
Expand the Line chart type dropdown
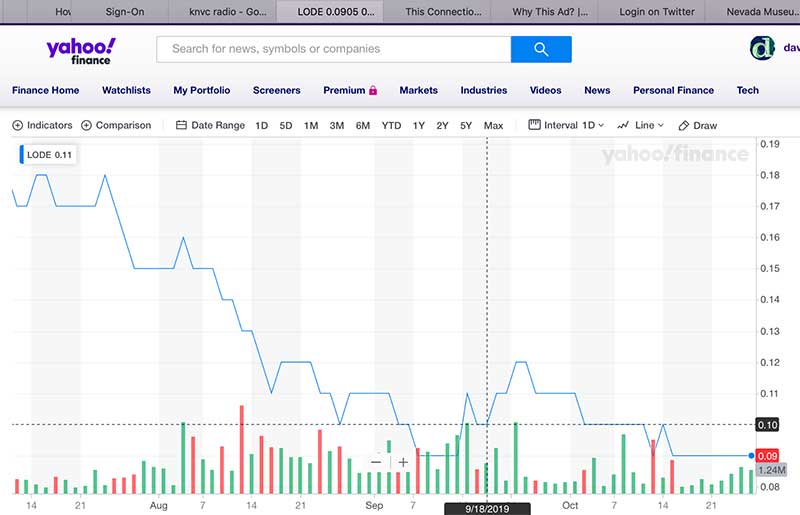point(640,126)
